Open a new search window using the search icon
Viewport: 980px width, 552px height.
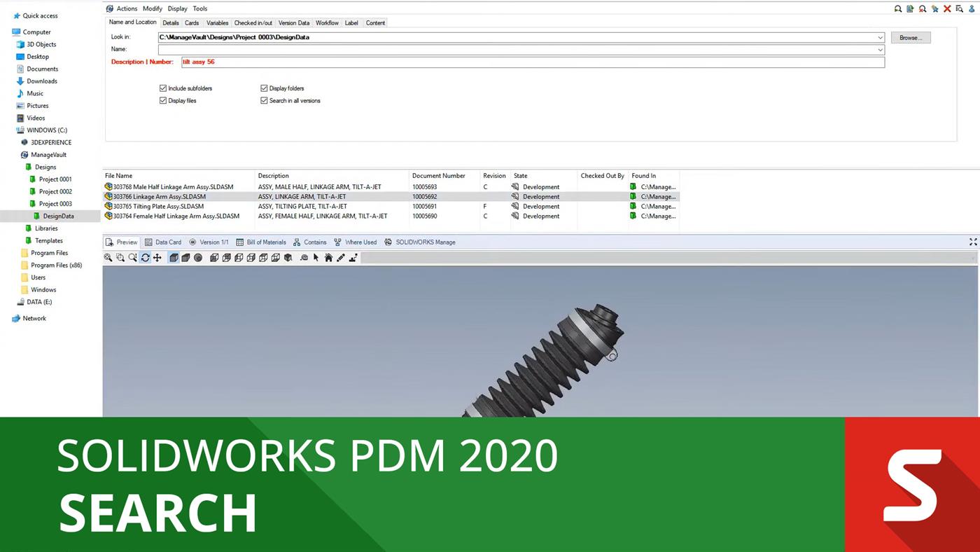[898, 9]
